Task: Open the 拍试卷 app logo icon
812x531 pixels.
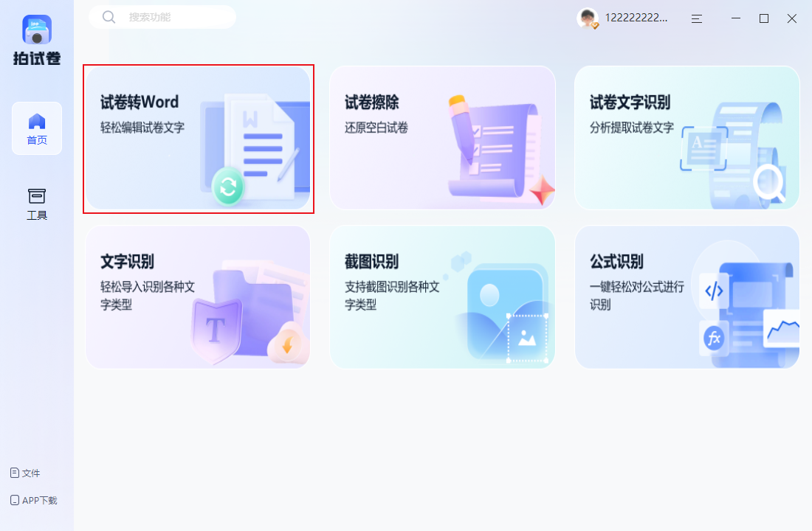Action: pyautogui.click(x=35, y=29)
